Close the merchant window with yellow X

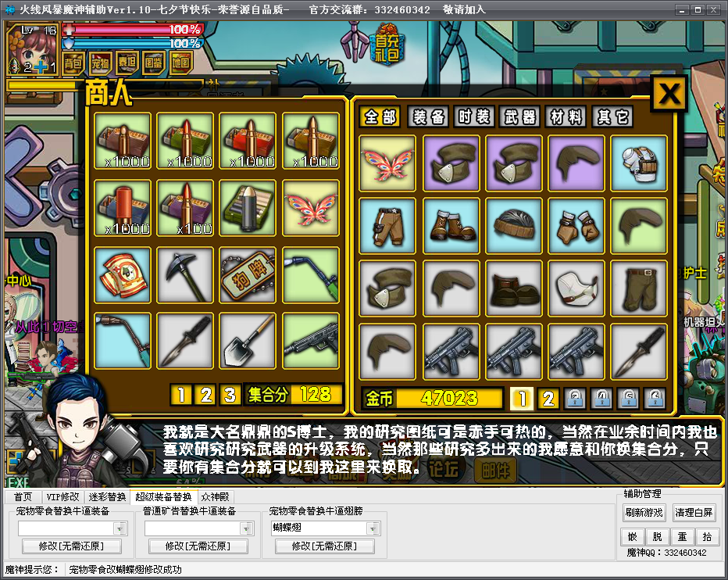(x=669, y=94)
